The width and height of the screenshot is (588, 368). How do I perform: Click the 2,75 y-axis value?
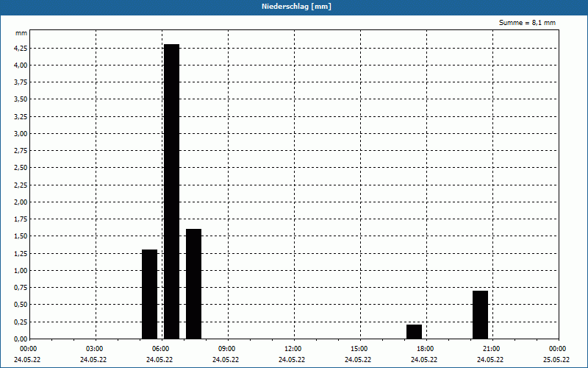pyautogui.click(x=21, y=151)
